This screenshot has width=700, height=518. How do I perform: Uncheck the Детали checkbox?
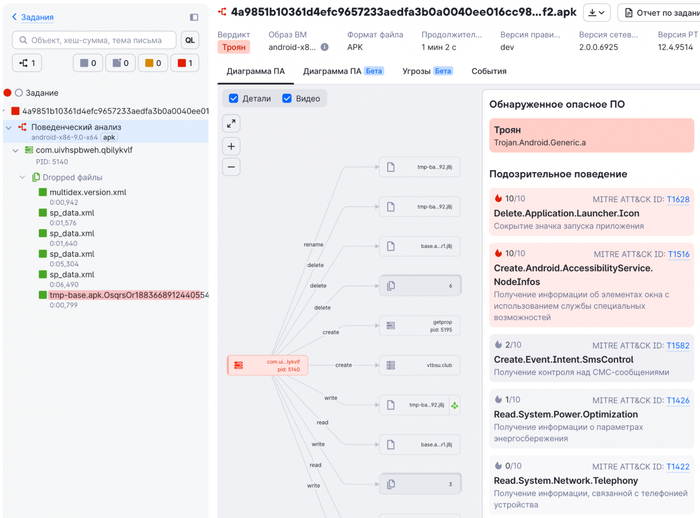pyautogui.click(x=233, y=98)
